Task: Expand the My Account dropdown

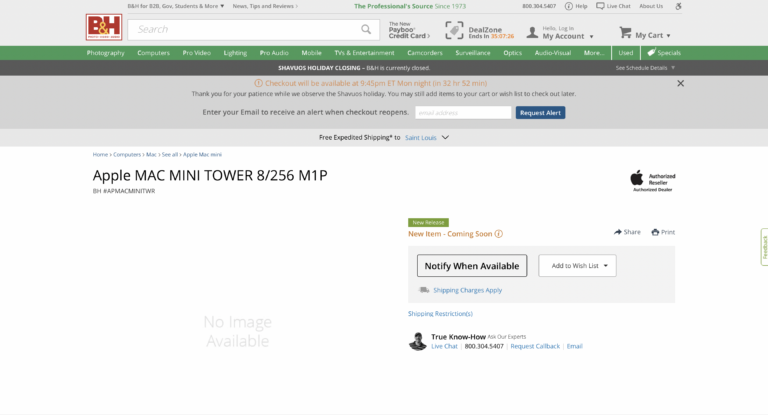Action: point(591,37)
